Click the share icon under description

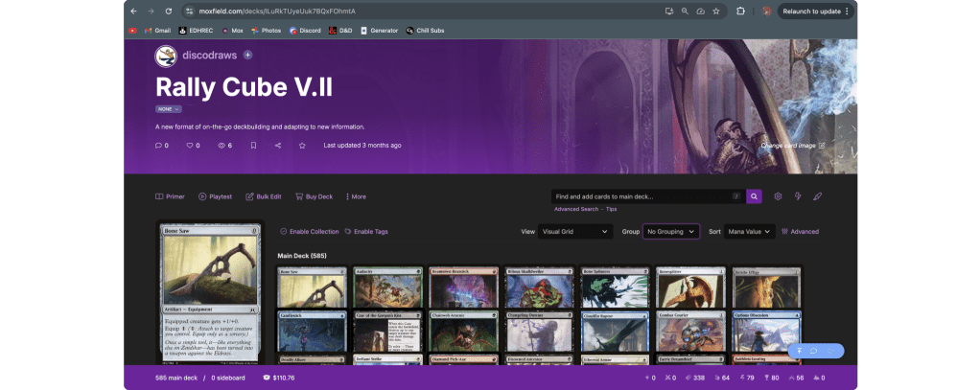pyautogui.click(x=278, y=146)
